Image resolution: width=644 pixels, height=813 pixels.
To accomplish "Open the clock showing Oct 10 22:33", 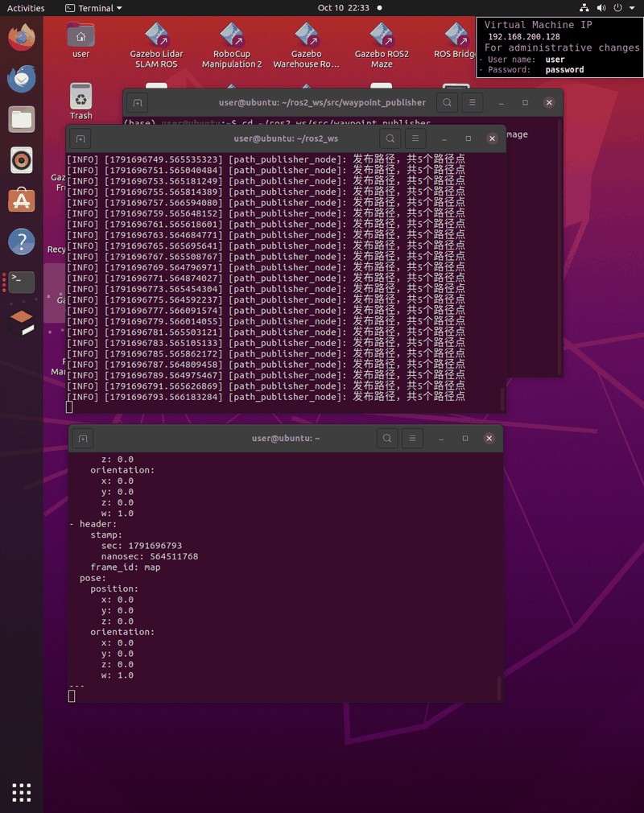I will (344, 8).
